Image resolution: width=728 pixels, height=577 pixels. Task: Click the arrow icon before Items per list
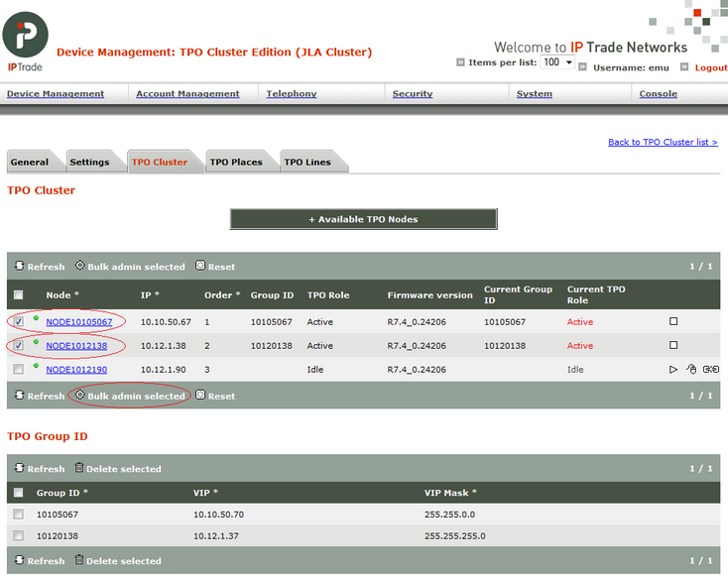tap(460, 62)
